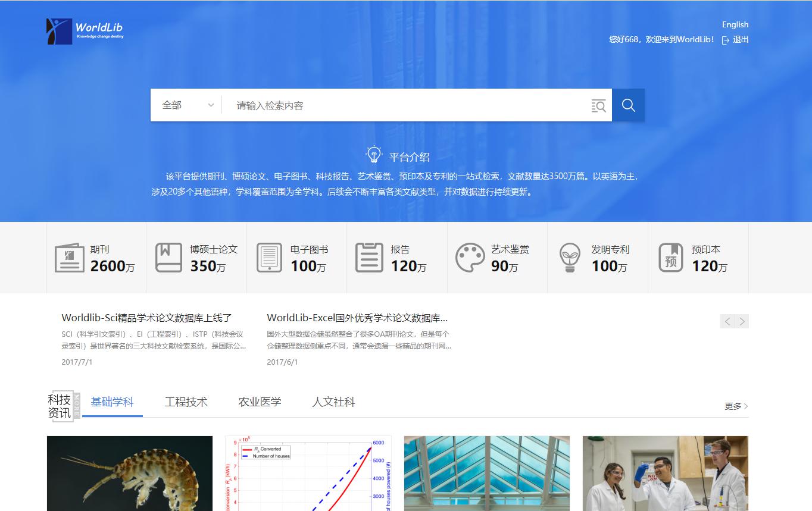
Task: Show previous news with left arrow
Action: [727, 321]
